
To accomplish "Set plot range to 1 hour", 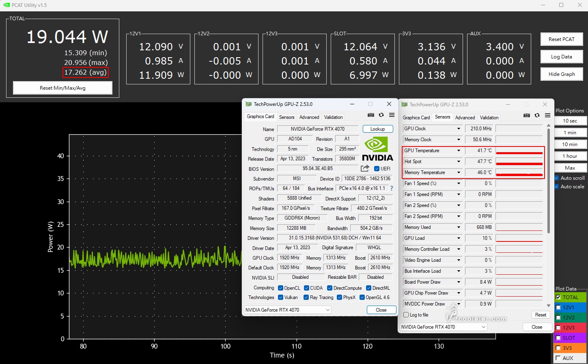I will [570, 156].
